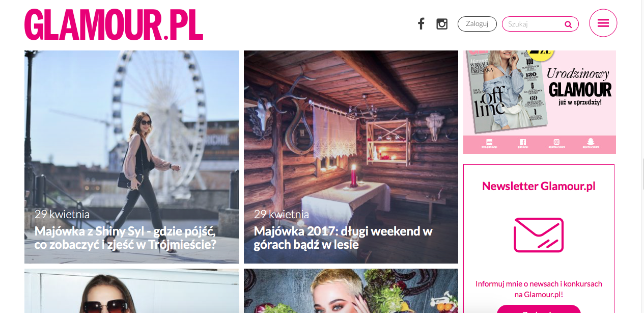Open 'Majówka 2017: długi weekend' headline

coord(343,238)
